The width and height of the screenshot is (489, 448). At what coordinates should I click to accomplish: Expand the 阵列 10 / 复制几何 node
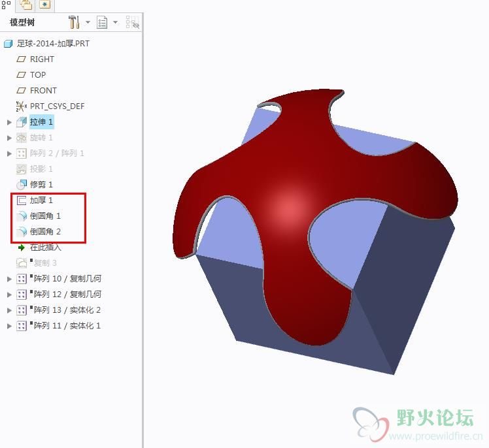tap(9, 279)
